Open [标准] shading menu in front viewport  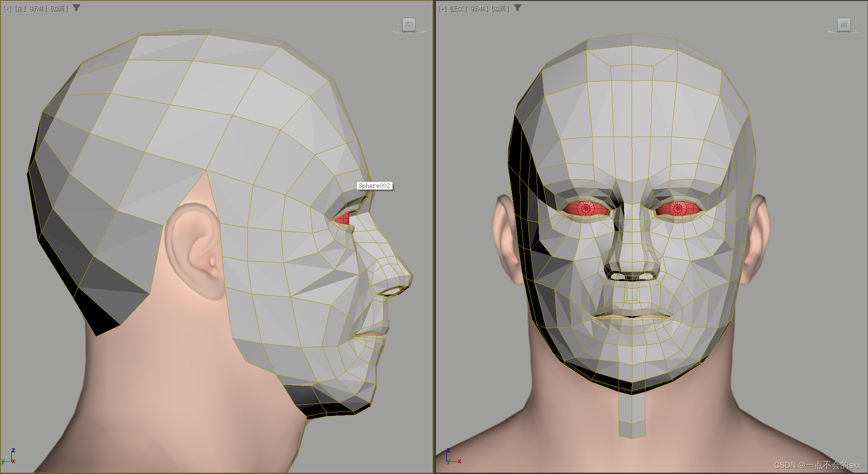(x=479, y=8)
